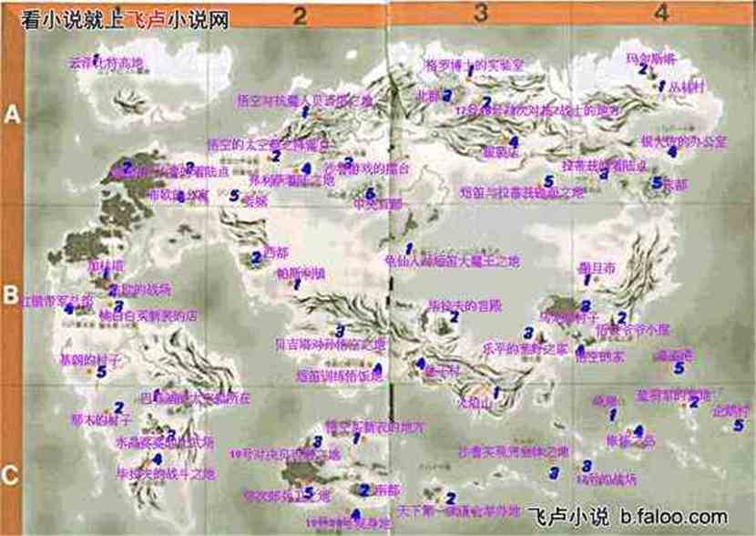This screenshot has width=756, height=536.
Task: Click the '悟空买新衣的地方' label
Action: (375, 427)
